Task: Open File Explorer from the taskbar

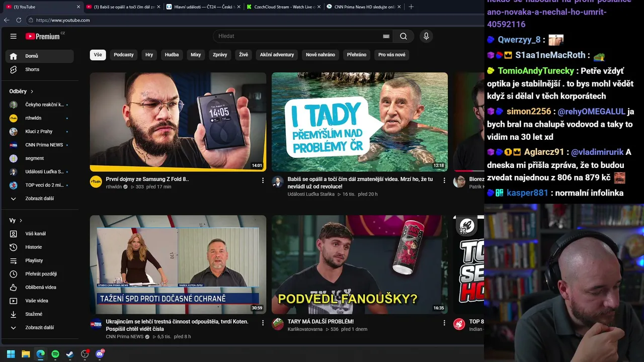Action: [26, 354]
